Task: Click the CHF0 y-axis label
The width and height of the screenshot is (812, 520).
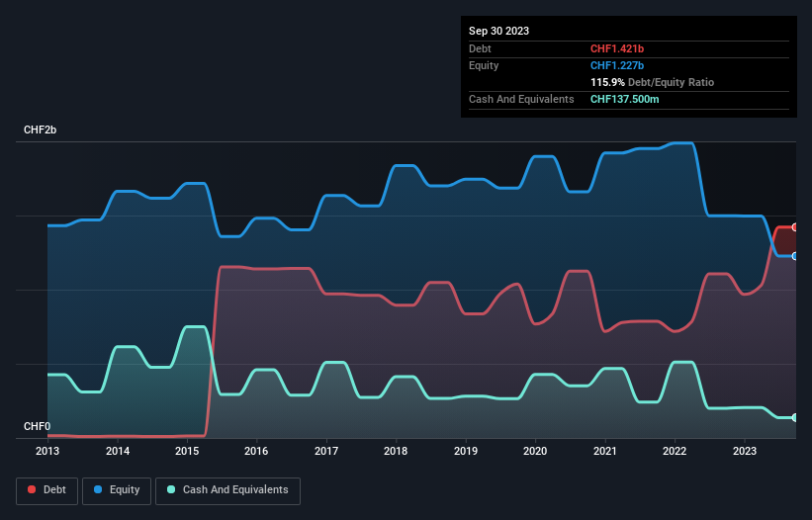Action: pyautogui.click(x=38, y=426)
